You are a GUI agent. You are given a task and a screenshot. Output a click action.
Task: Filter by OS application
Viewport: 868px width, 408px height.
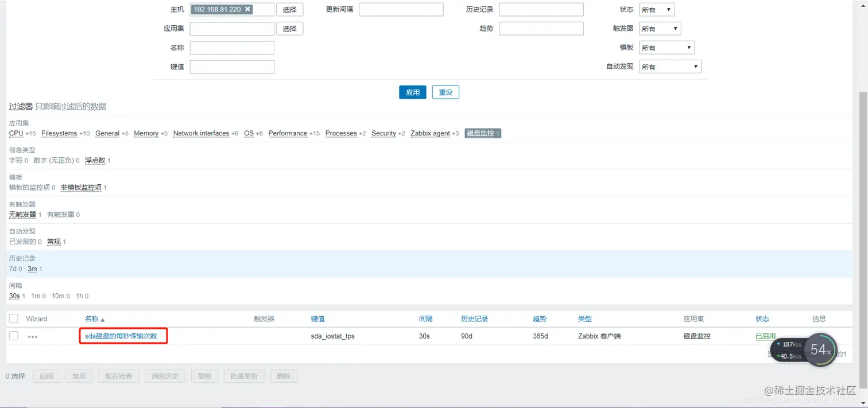click(x=249, y=133)
